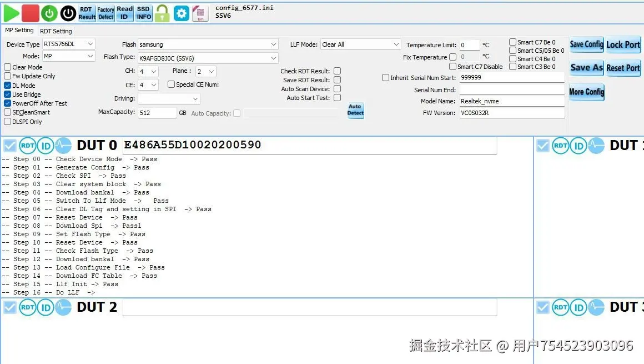Click the ID icon for DUT 2
The image size is (644, 364).
(x=46, y=307)
